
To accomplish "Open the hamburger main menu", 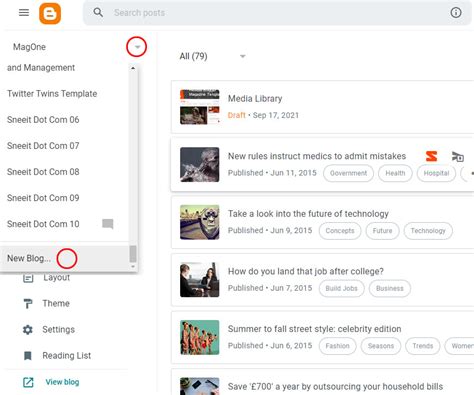I will [x=24, y=13].
